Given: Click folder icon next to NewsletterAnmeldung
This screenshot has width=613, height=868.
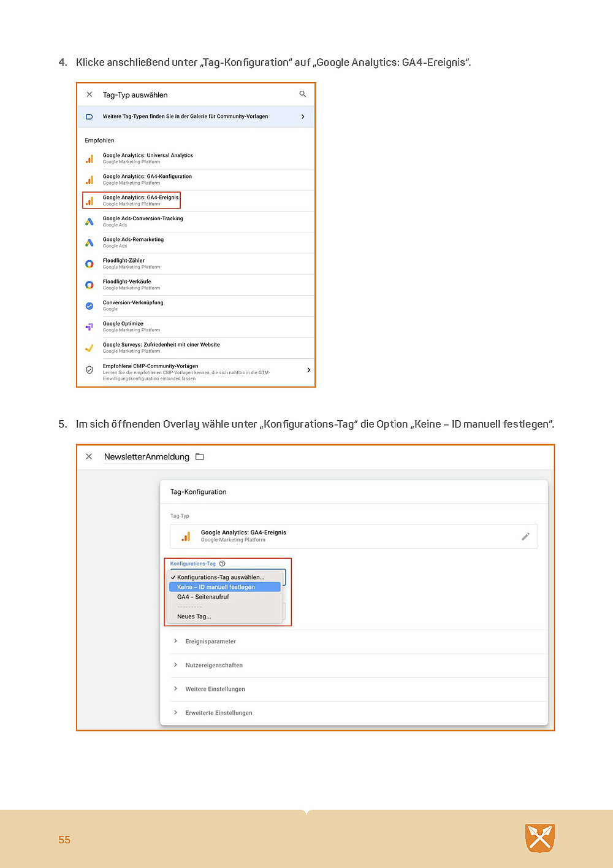Looking at the screenshot, I should [x=200, y=456].
